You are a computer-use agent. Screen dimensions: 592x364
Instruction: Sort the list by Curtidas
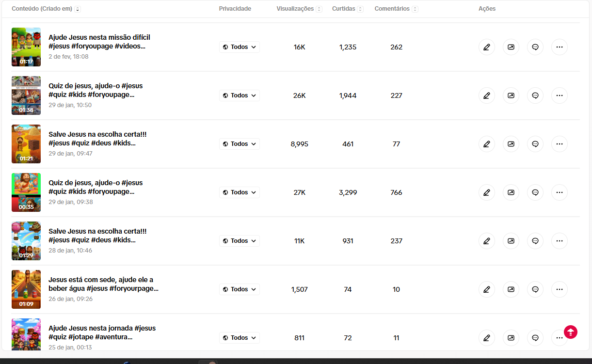point(360,9)
